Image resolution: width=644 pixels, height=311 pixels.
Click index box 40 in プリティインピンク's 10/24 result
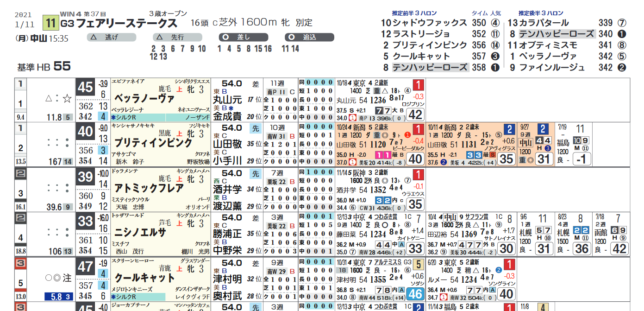[x=415, y=159]
